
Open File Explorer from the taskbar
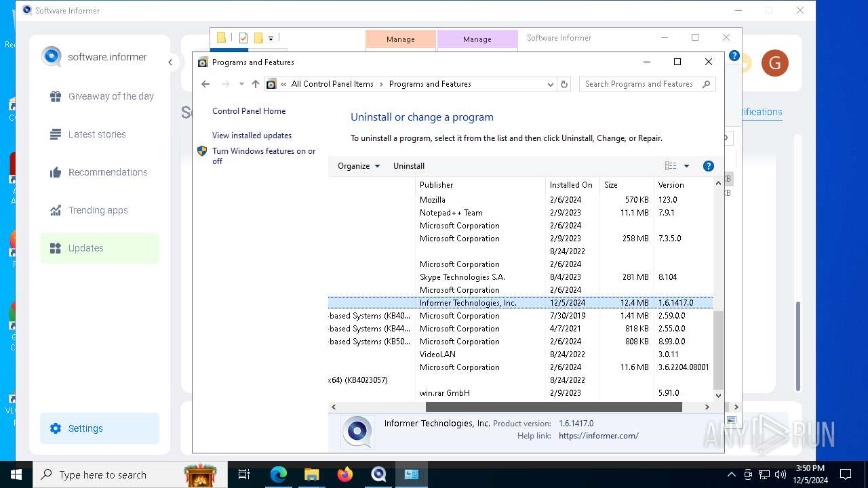(x=311, y=474)
